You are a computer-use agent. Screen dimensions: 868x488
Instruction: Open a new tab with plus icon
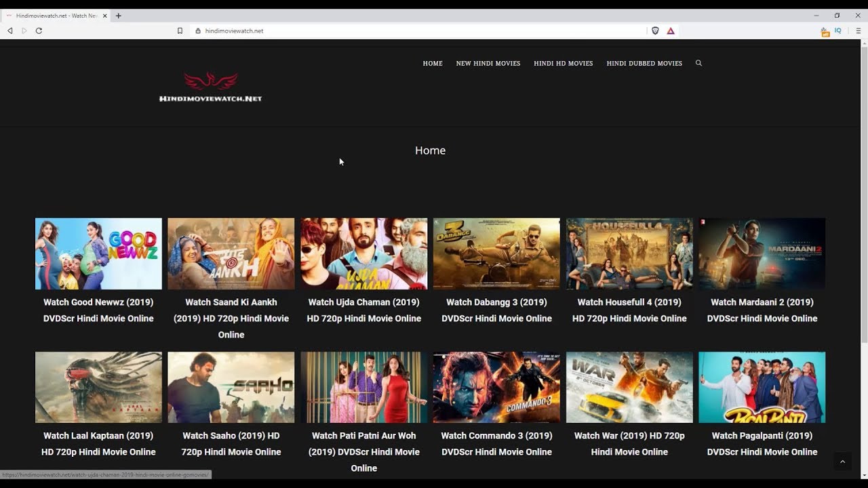point(118,16)
